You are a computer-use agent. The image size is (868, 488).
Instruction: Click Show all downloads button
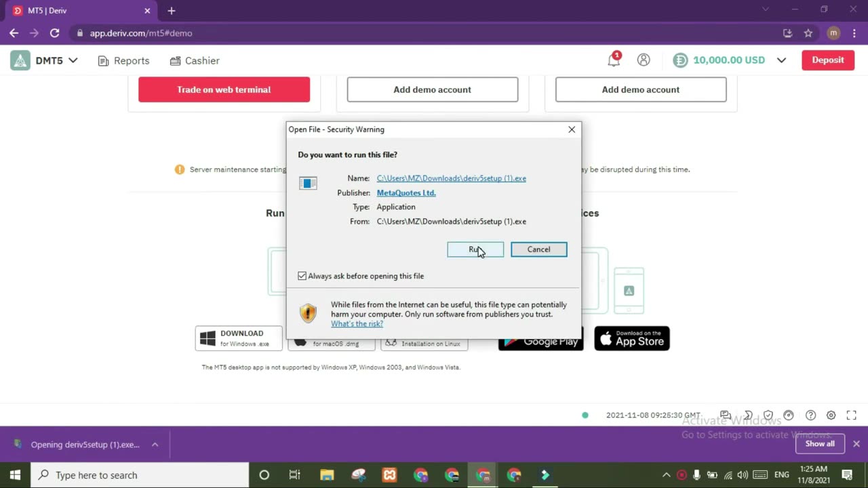click(820, 444)
